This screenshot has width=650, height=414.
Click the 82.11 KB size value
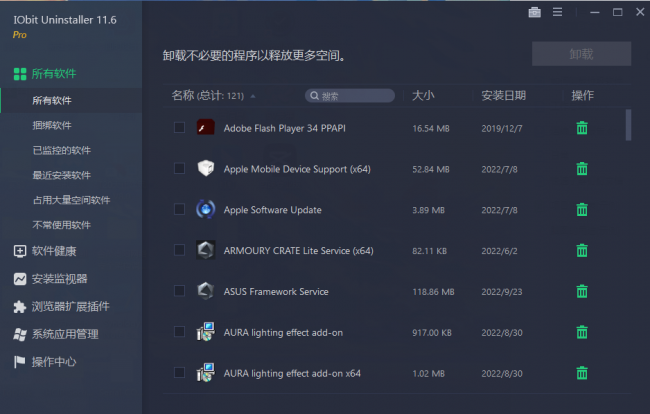point(429,251)
